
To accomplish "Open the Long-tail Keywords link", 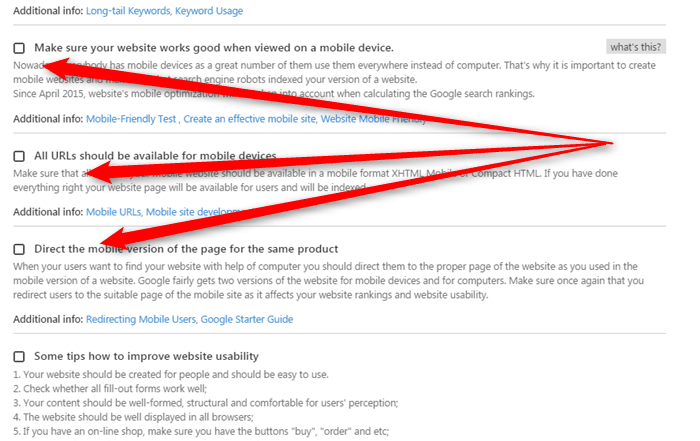I will tap(128, 11).
